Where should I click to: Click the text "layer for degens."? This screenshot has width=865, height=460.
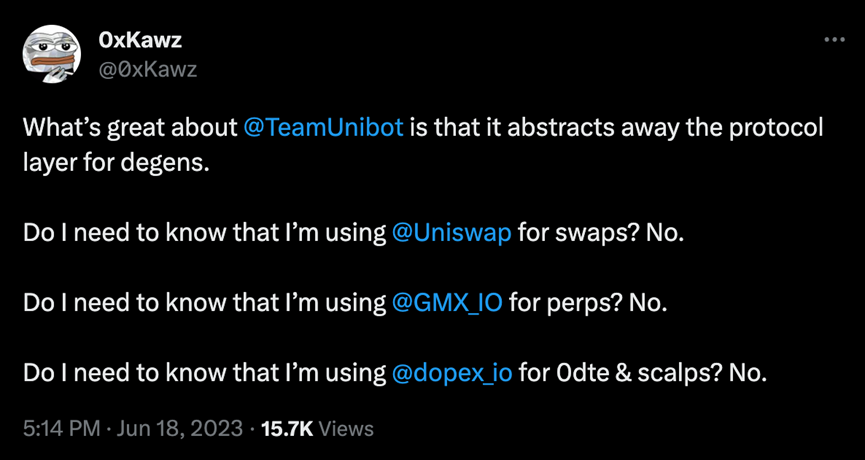coord(116,163)
